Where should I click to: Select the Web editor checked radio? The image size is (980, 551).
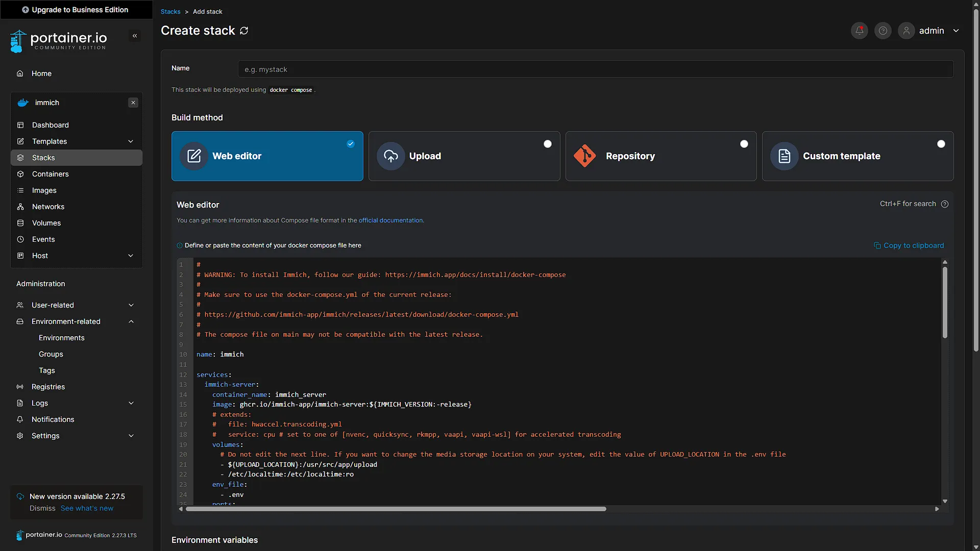351,144
